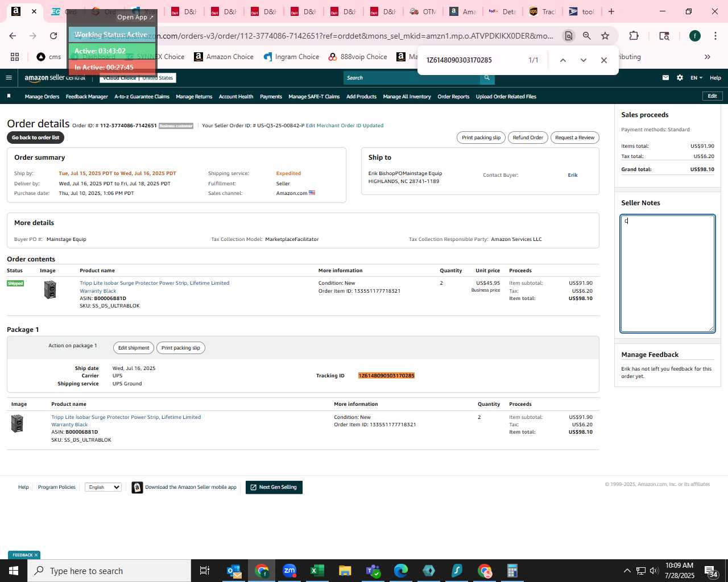Open new browser tab
The image size is (728, 582).
pyautogui.click(x=611, y=11)
